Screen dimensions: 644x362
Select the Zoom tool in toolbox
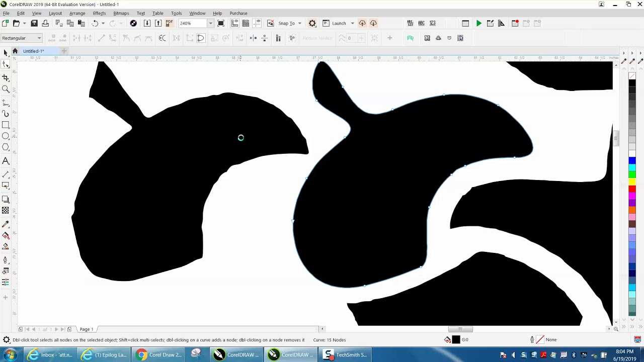pyautogui.click(x=6, y=89)
